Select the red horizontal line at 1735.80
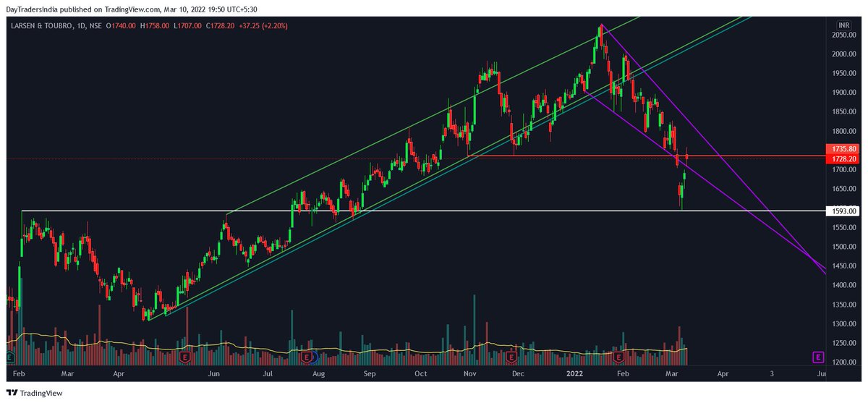Viewport: 868px width, 403px height. (646, 156)
